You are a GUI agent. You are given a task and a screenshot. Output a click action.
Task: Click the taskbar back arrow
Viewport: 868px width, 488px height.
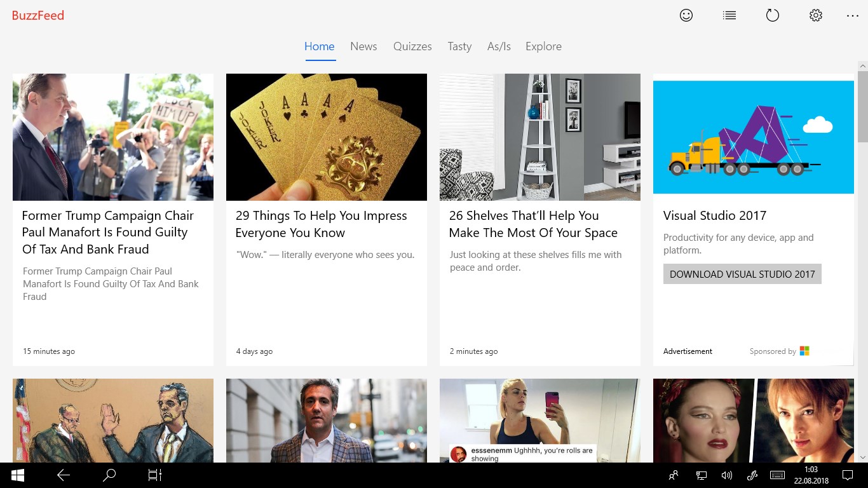(64, 475)
